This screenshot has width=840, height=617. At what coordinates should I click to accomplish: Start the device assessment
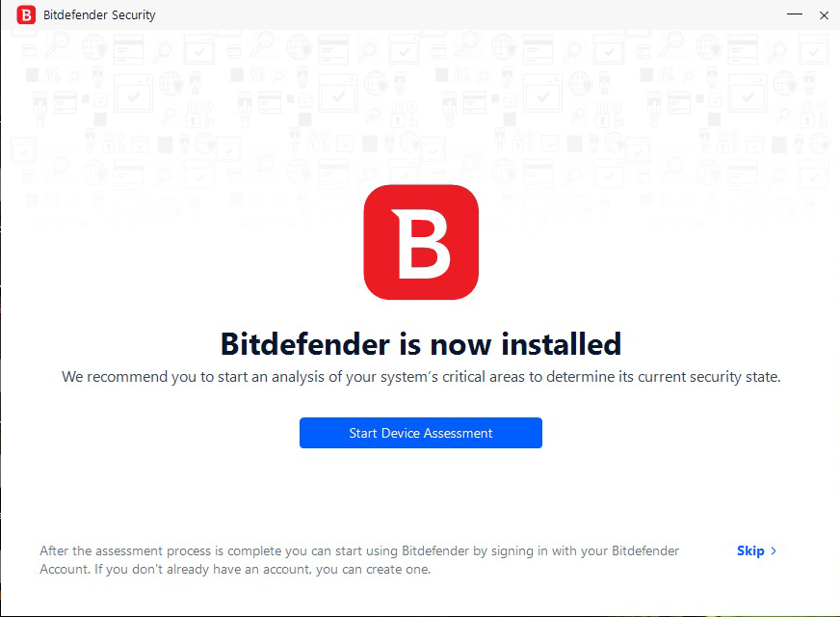421,433
